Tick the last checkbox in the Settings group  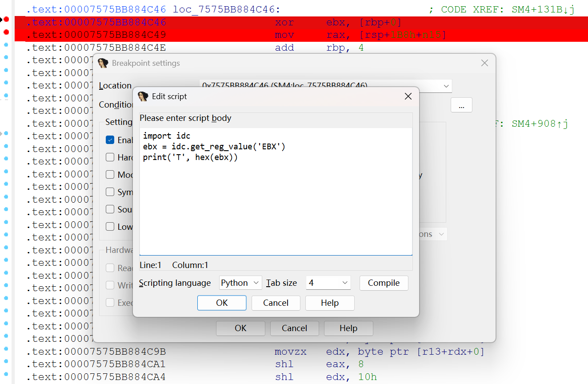(x=110, y=227)
